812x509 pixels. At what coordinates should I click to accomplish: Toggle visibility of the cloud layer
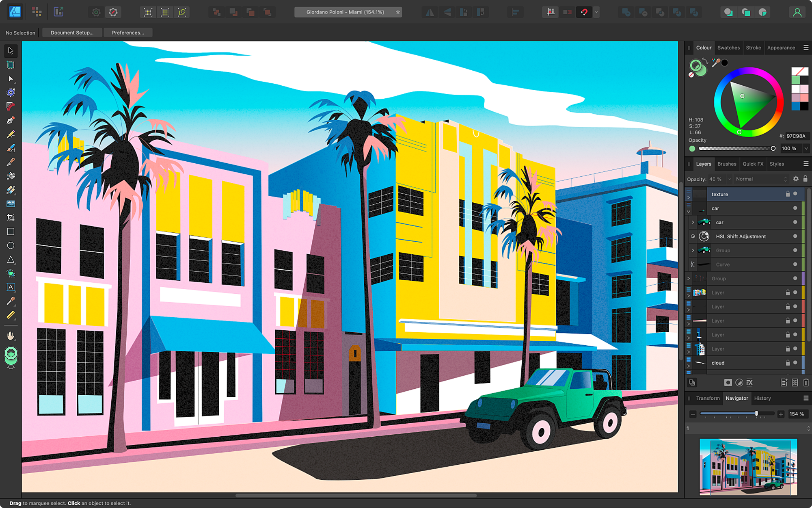tap(796, 362)
